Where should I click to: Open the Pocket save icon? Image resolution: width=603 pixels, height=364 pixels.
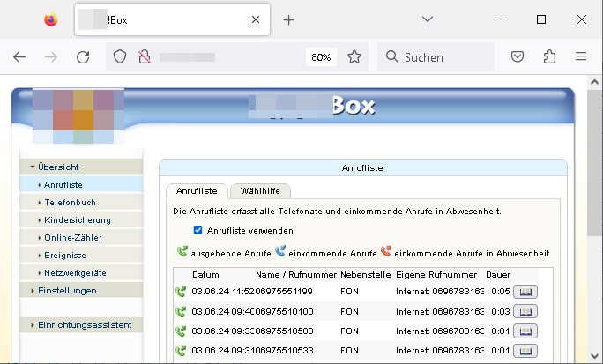click(x=519, y=56)
